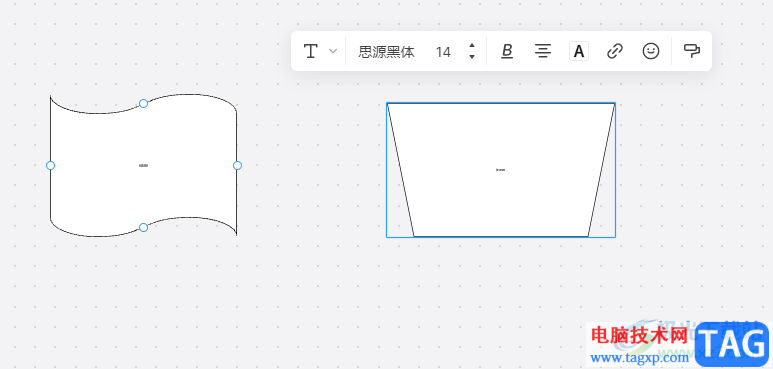The height and width of the screenshot is (369, 773).
Task: Open the 思源黑体 font family selector
Action: tap(386, 52)
